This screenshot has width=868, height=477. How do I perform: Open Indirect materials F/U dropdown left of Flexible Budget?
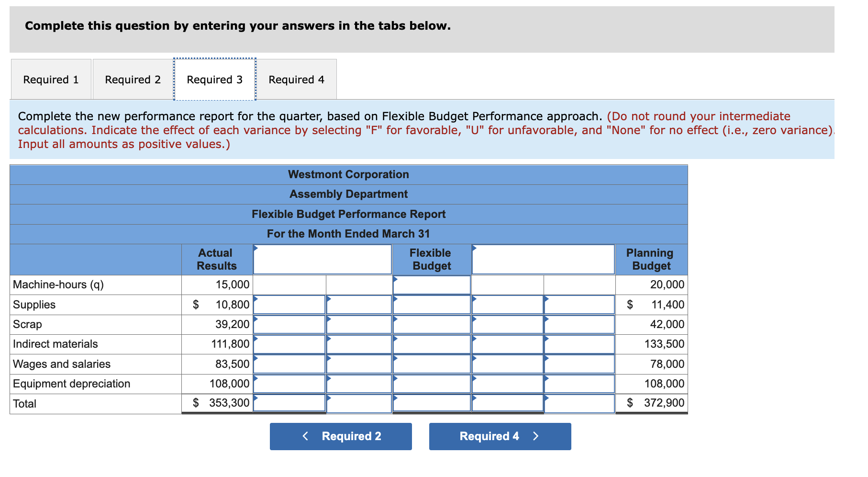[x=359, y=344]
